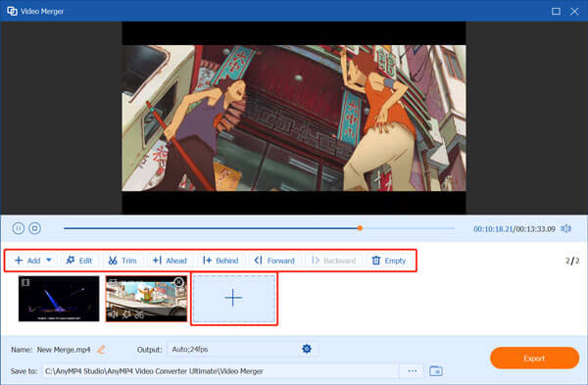Screen dimensions: 588x385
Task: Click the New Merge.mp4 file name
Action: click(x=64, y=350)
